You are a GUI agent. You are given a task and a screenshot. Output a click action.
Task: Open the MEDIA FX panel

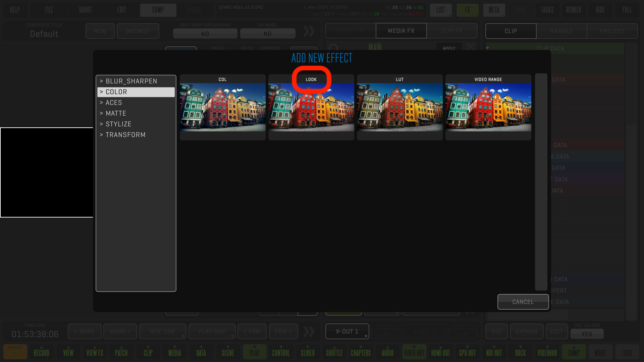[401, 31]
